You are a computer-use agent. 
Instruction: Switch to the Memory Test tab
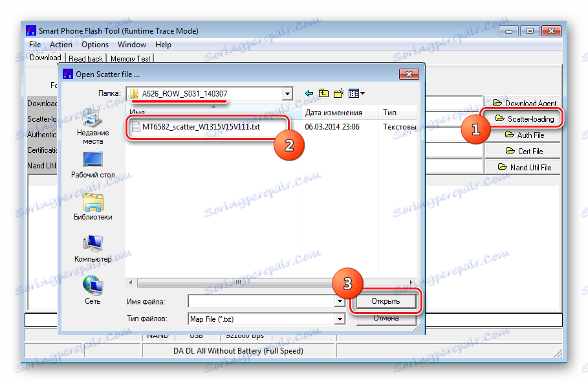coord(130,59)
